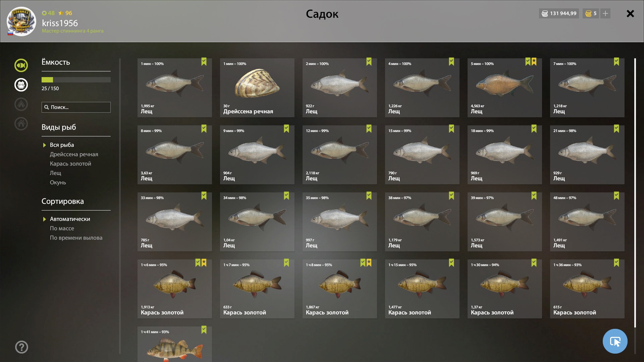This screenshot has height=362, width=644.
Task: Toggle star mark on 4,563 кг Лещ
Action: tap(534, 62)
